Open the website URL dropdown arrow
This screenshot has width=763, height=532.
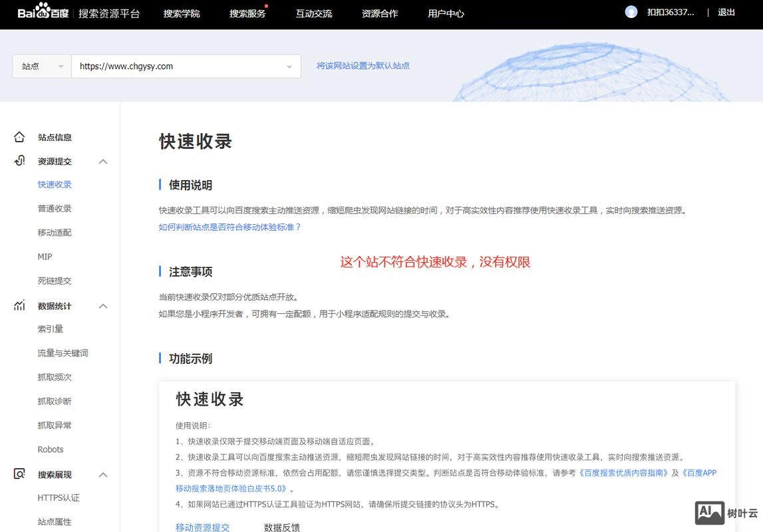[289, 66]
